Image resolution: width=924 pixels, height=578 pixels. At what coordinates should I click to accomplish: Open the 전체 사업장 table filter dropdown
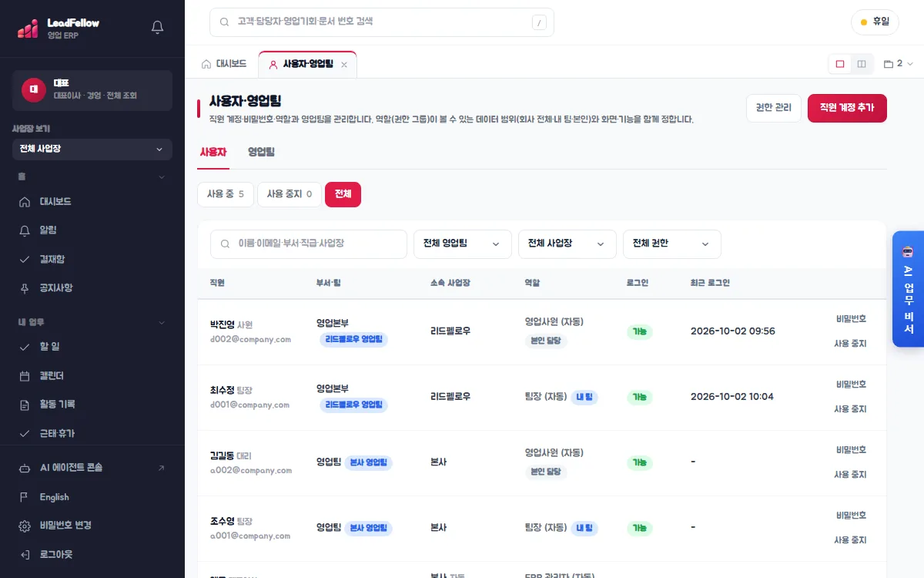(x=567, y=244)
